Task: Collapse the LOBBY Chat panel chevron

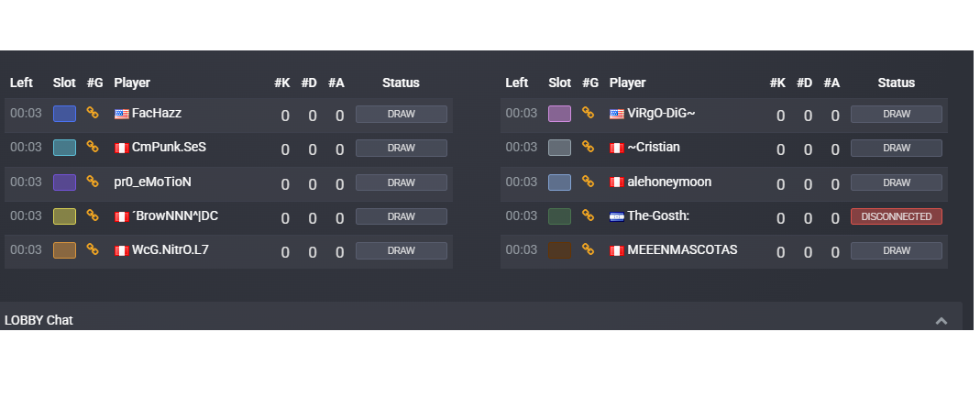Action: [941, 321]
